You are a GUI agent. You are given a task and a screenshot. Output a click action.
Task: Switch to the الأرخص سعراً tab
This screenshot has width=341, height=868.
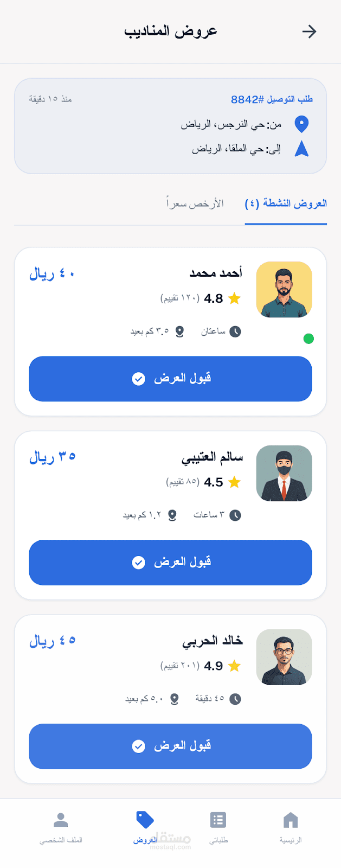tap(195, 204)
